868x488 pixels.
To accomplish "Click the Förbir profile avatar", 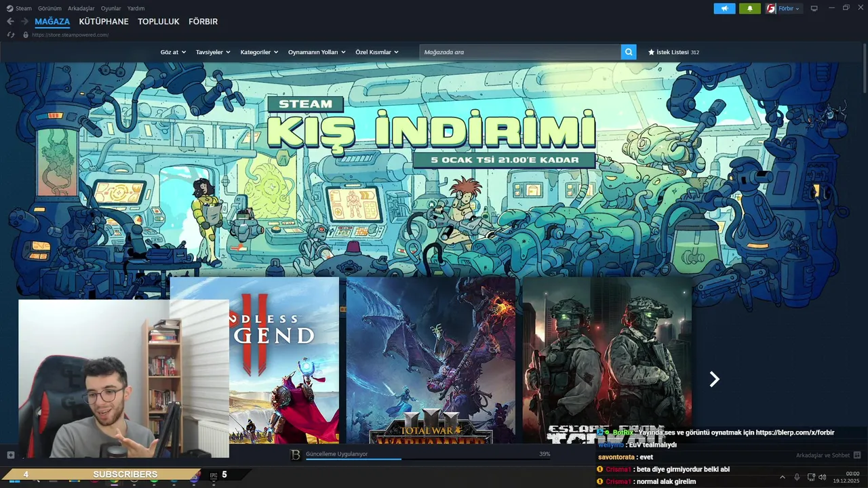I will pyautogui.click(x=771, y=9).
